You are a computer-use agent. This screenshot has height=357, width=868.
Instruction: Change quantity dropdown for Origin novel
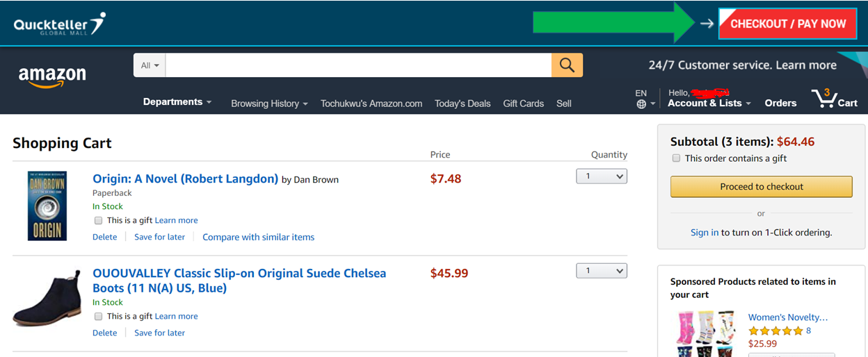coord(602,176)
